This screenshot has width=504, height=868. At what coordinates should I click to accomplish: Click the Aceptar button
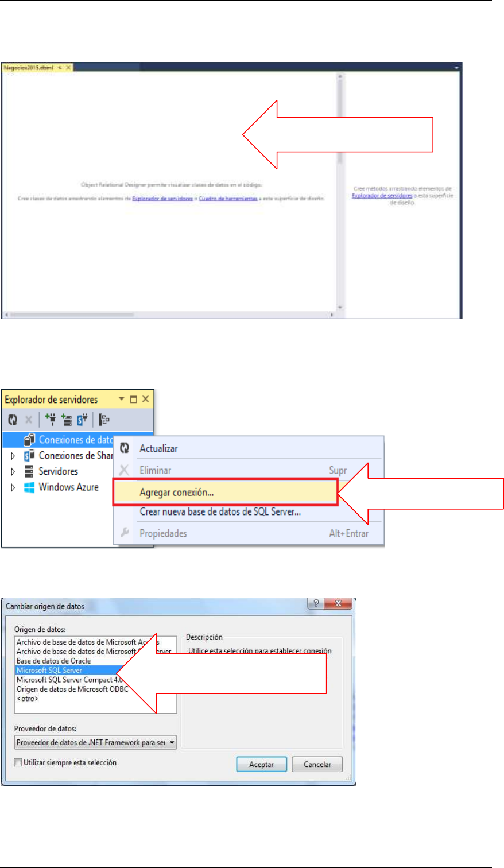(261, 765)
